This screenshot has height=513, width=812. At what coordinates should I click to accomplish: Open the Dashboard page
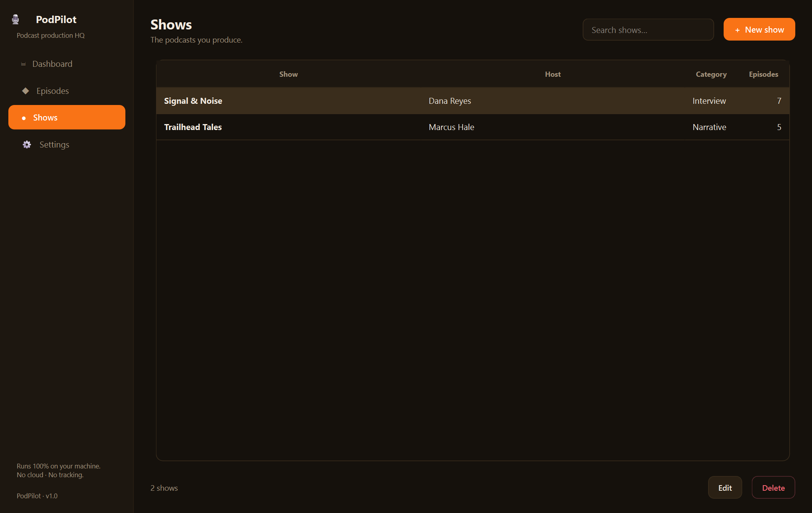tap(67, 64)
